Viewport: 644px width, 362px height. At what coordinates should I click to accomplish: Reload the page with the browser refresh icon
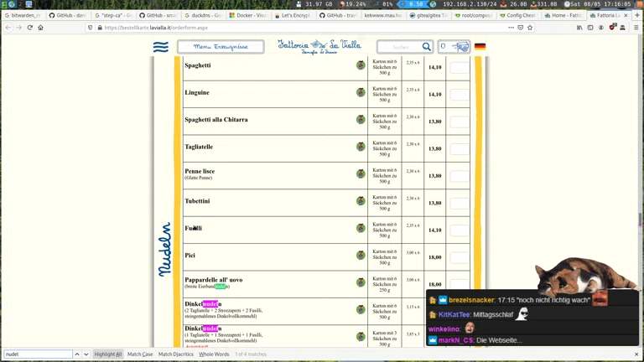pos(29,28)
